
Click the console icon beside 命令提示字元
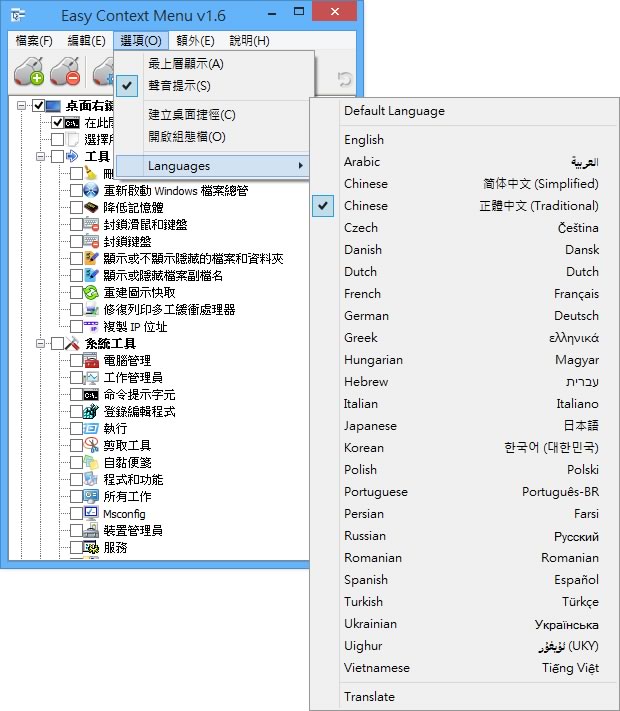click(91, 395)
